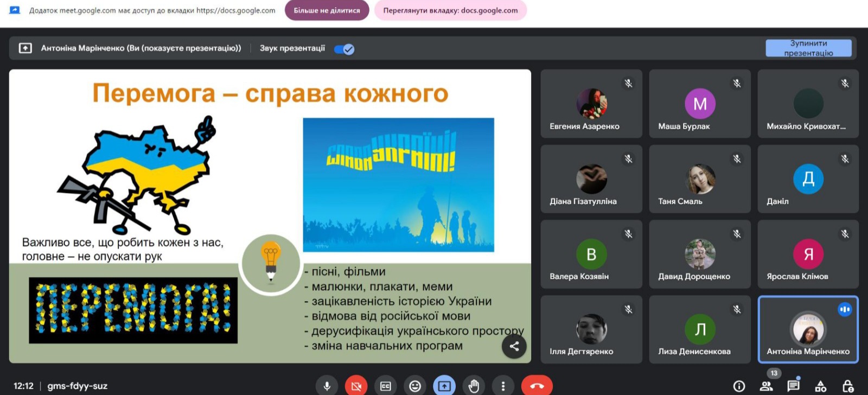Click the share icon on the slide
This screenshot has height=395, width=868.
pyautogui.click(x=514, y=346)
